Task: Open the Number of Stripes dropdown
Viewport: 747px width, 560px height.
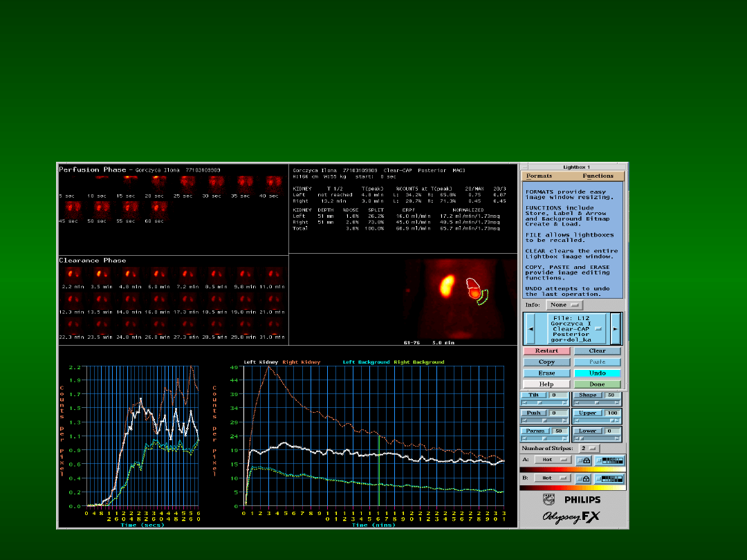Action: (591, 448)
